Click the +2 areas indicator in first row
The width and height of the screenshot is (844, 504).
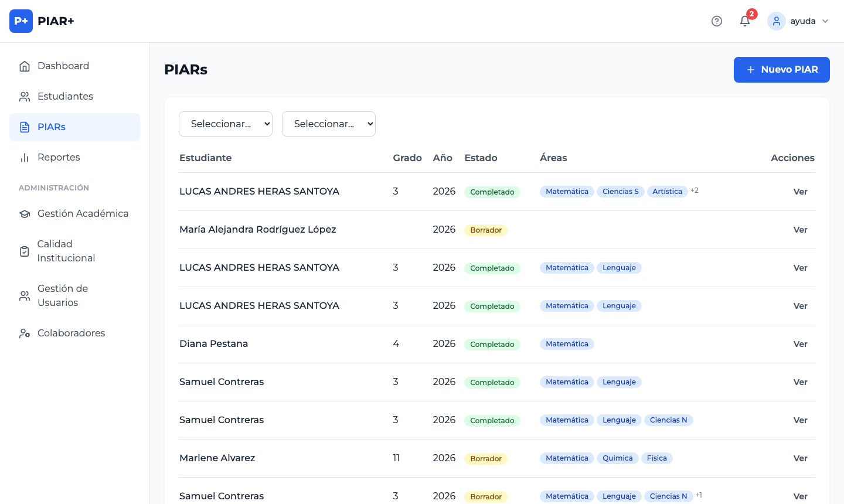(x=695, y=190)
